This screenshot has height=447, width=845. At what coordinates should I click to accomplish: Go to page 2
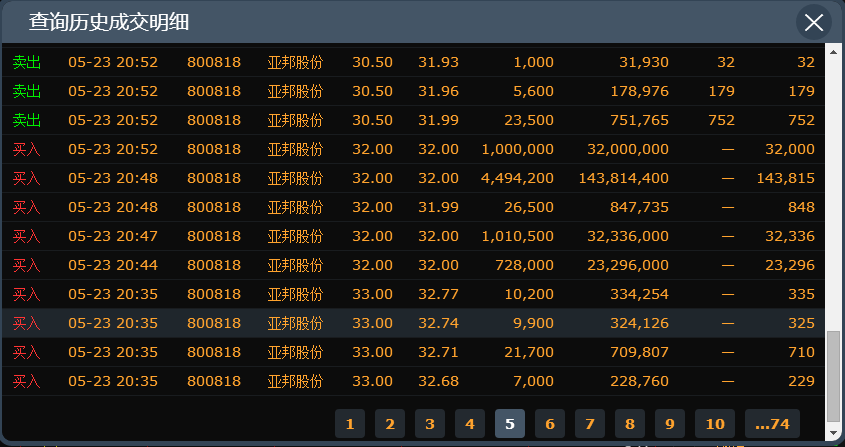390,424
